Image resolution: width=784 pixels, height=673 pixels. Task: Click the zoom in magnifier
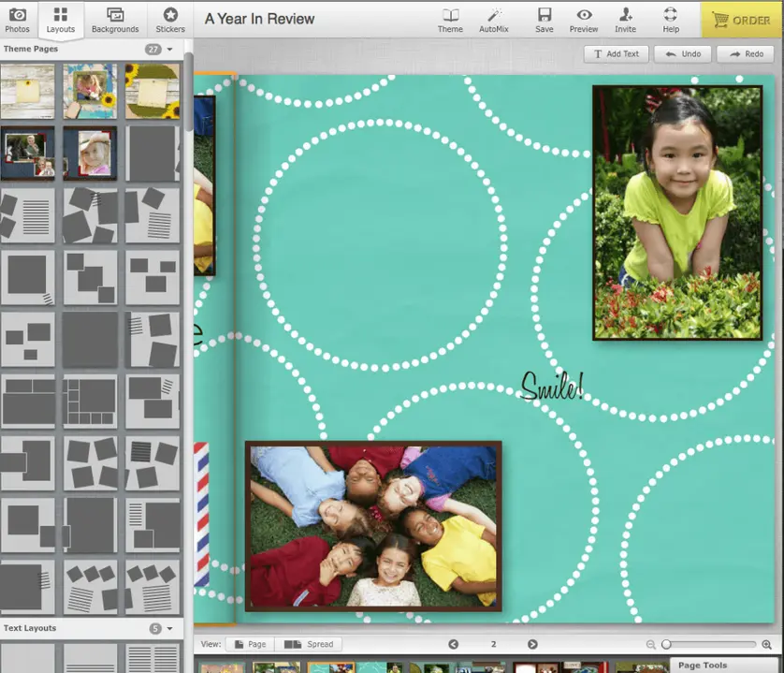click(x=766, y=645)
